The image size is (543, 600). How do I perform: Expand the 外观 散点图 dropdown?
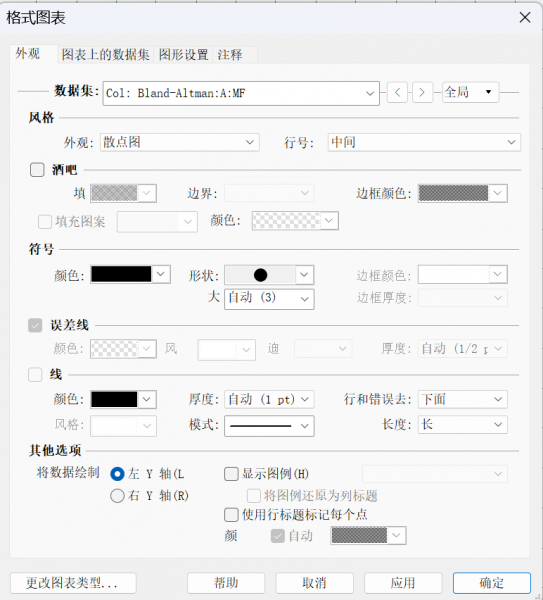tap(180, 142)
